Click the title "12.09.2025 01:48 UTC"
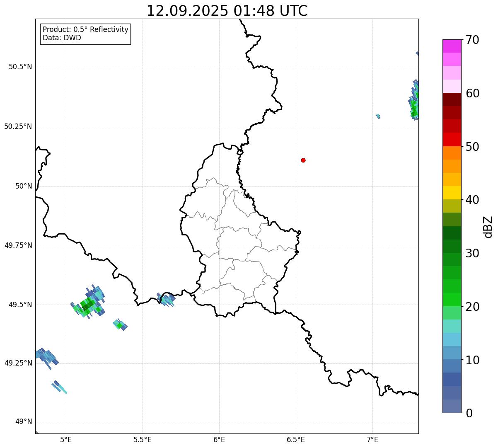 227,11
